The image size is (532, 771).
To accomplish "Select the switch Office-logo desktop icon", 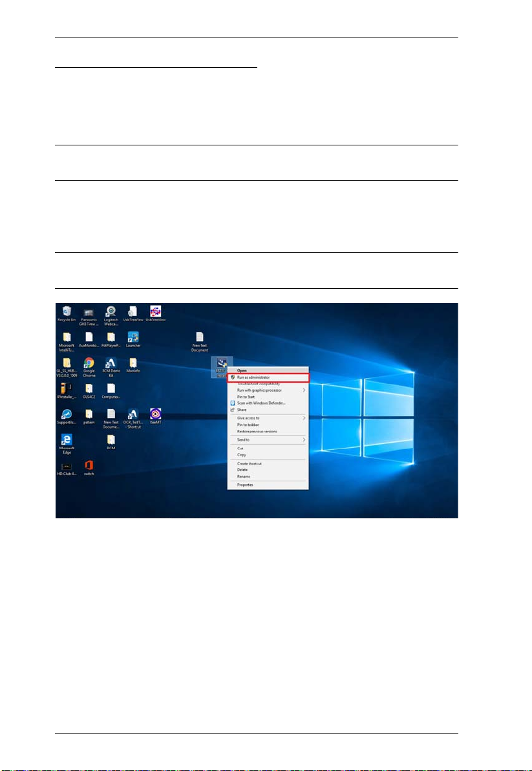I will tap(89, 469).
